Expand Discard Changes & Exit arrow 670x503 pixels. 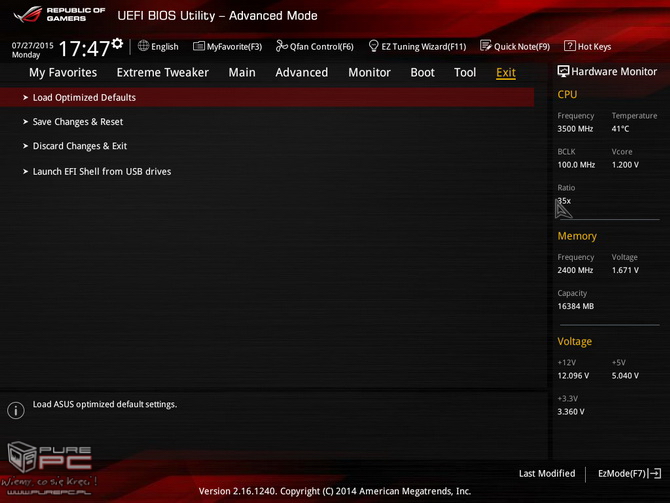[25, 146]
